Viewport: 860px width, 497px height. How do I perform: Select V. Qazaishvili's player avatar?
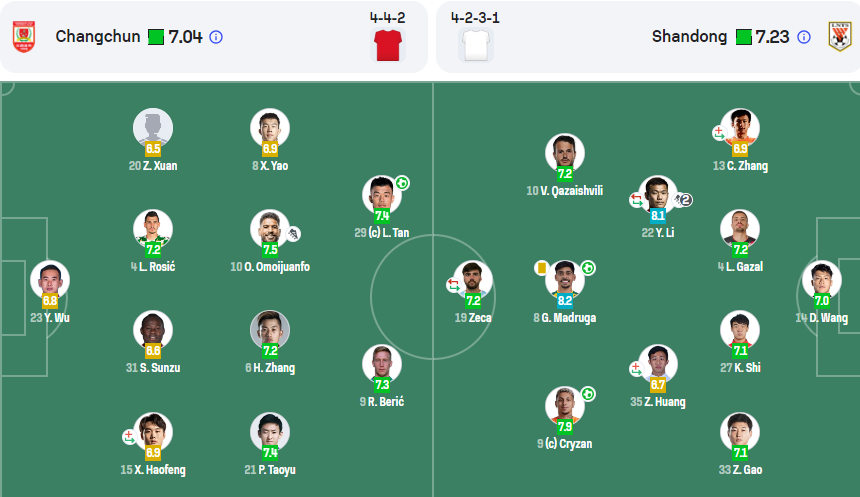coord(564,151)
